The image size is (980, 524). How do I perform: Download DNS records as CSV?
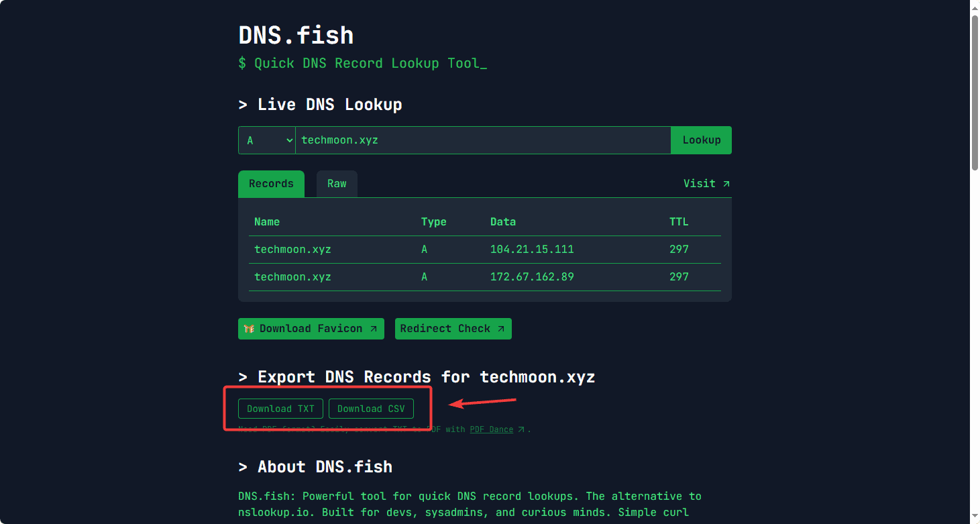pyautogui.click(x=371, y=409)
